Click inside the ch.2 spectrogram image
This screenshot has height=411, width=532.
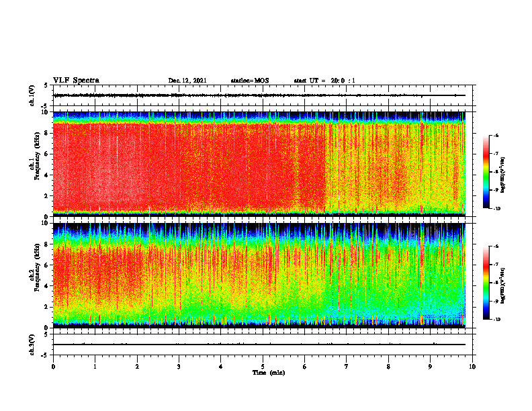(x=259, y=275)
